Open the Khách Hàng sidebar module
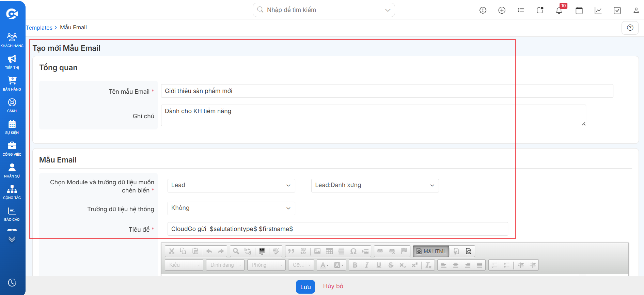 tap(12, 40)
